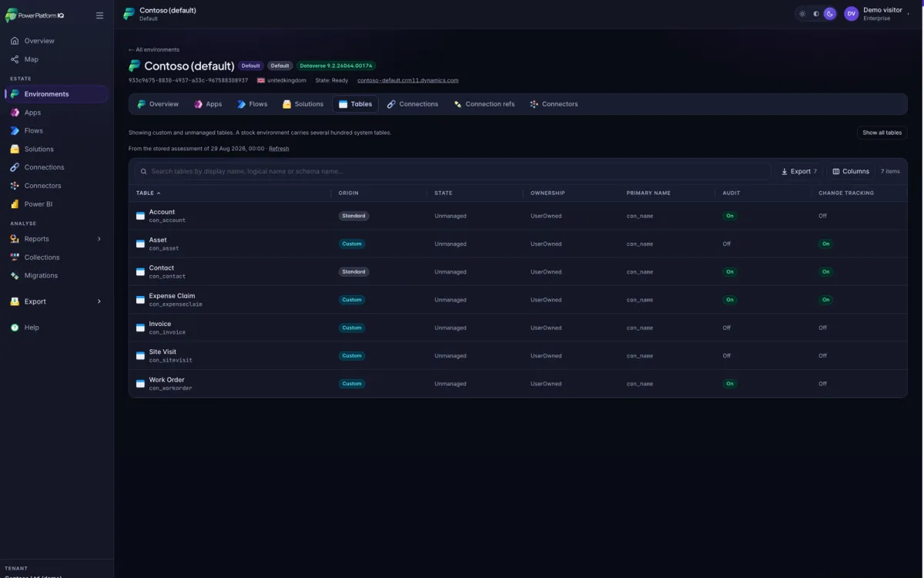This screenshot has width=924, height=578.
Task: Click the Change Tracking column header
Action: pos(846,193)
